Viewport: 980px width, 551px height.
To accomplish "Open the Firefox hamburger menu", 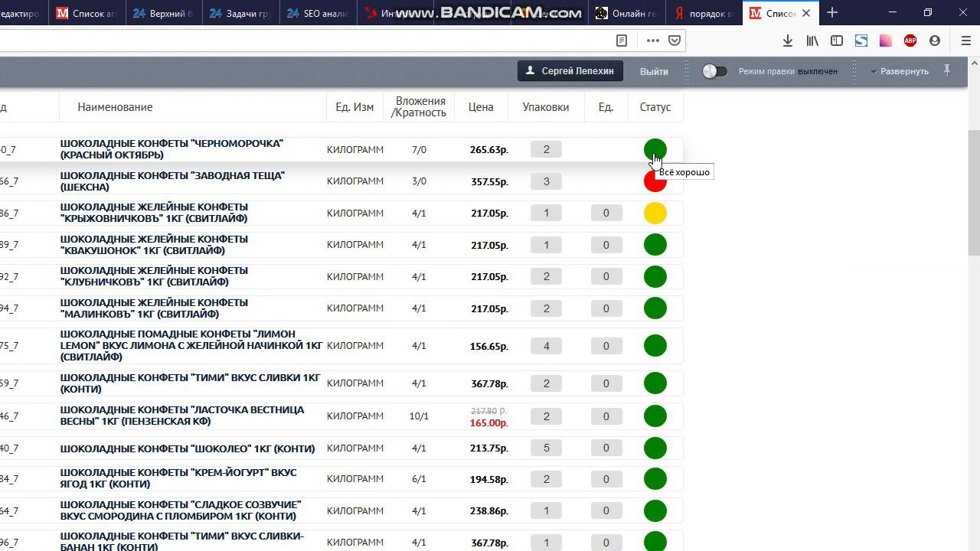I will [966, 41].
